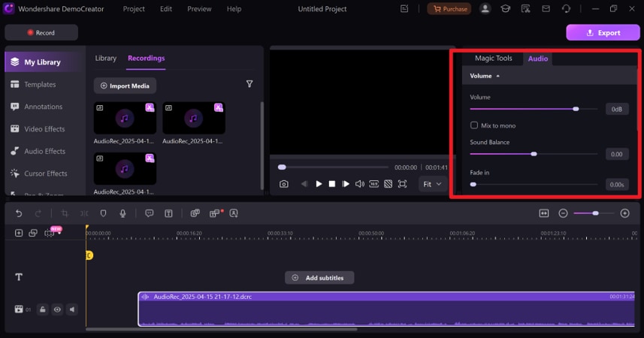Screen dimensions: 644x338
Task: Switch to the Magic Tools tab
Action: (x=493, y=59)
